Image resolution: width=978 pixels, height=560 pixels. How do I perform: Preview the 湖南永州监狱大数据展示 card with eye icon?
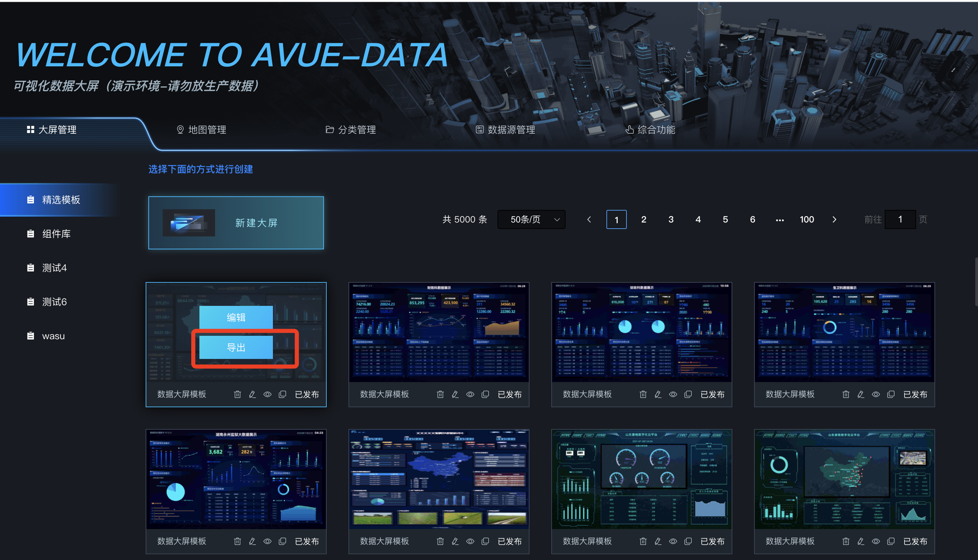click(x=267, y=541)
